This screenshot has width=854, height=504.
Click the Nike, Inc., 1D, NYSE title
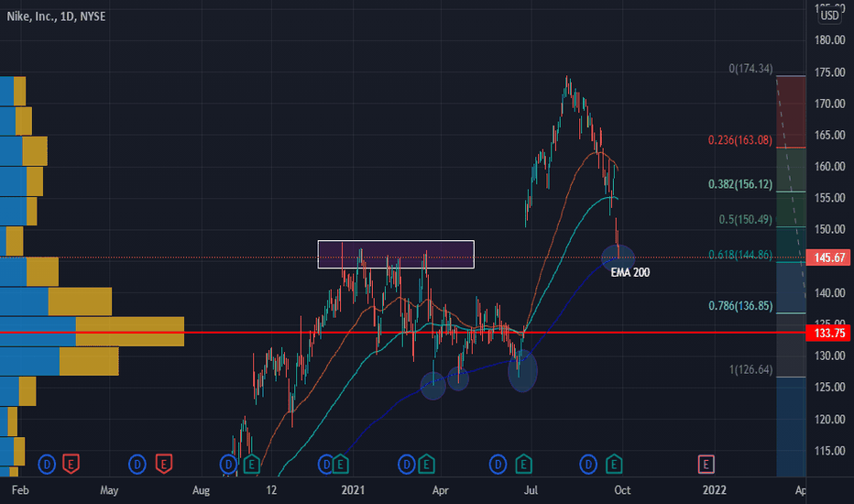[x=56, y=16]
